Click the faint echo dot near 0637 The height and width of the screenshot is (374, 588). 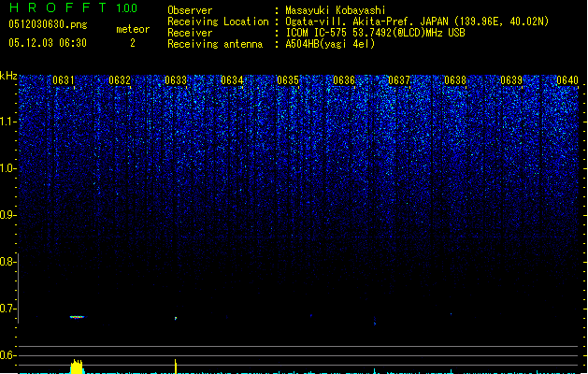coord(375,322)
